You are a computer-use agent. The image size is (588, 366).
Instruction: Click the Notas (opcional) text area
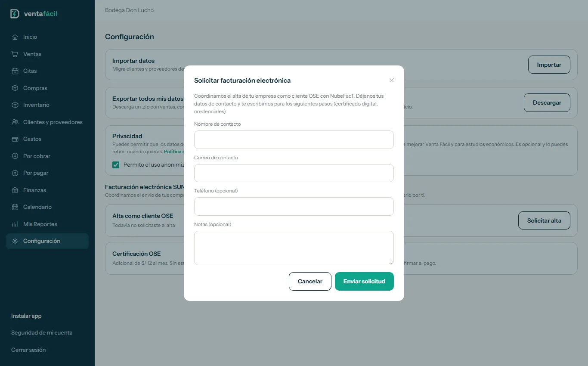pos(294,248)
